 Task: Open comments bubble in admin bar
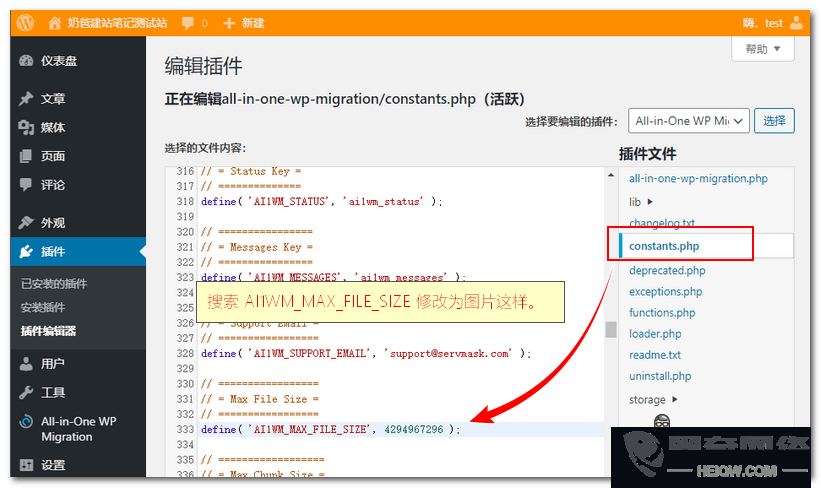pyautogui.click(x=187, y=23)
